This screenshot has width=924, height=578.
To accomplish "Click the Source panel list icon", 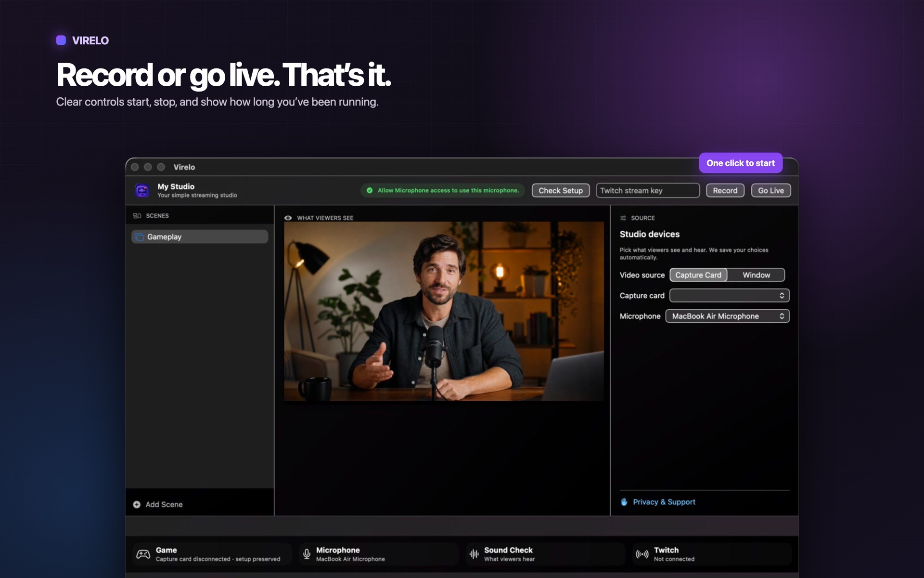I will [623, 218].
